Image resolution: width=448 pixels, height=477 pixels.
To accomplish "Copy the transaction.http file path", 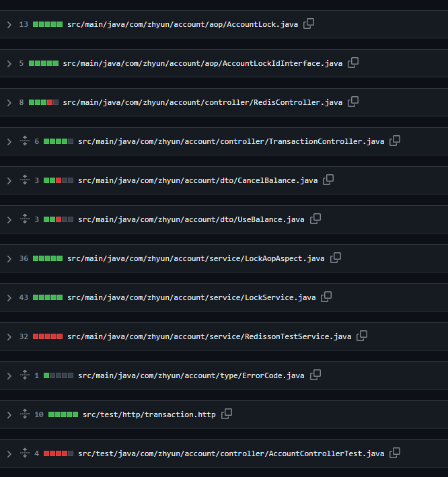I will (227, 414).
